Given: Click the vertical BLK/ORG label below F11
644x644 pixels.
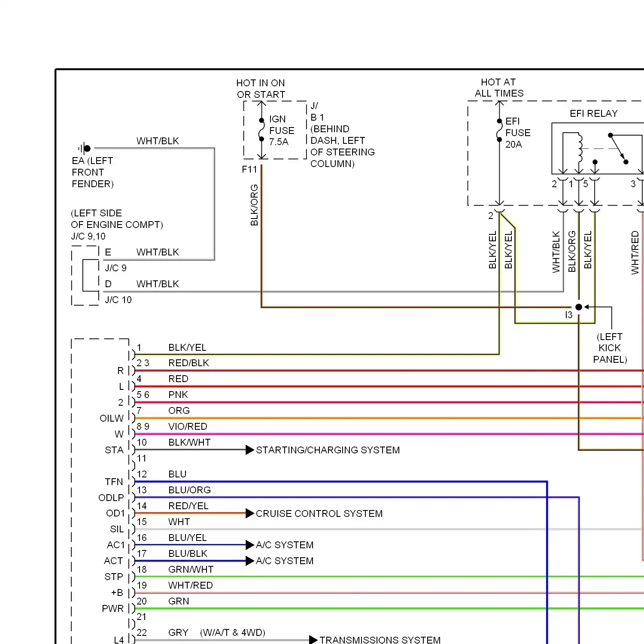Looking at the screenshot, I should [x=255, y=205].
